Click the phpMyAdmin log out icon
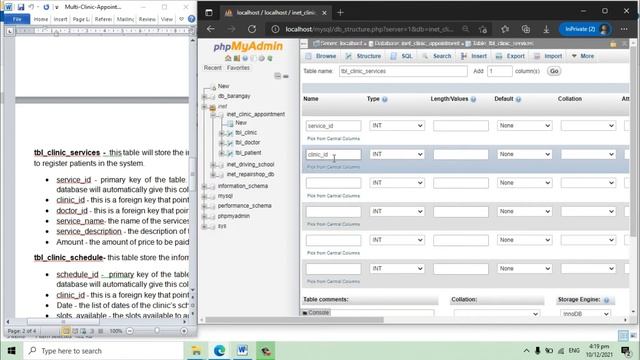The height and width of the screenshot is (360, 640). click(236, 58)
